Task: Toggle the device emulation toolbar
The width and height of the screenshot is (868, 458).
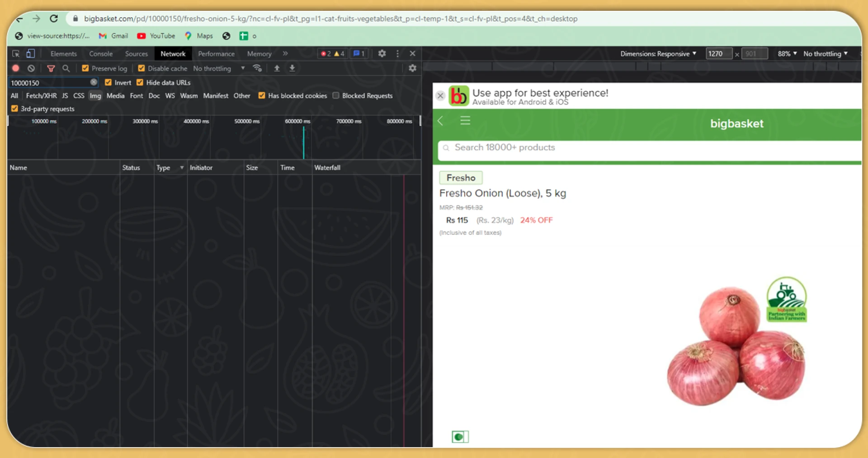Action: click(30, 53)
